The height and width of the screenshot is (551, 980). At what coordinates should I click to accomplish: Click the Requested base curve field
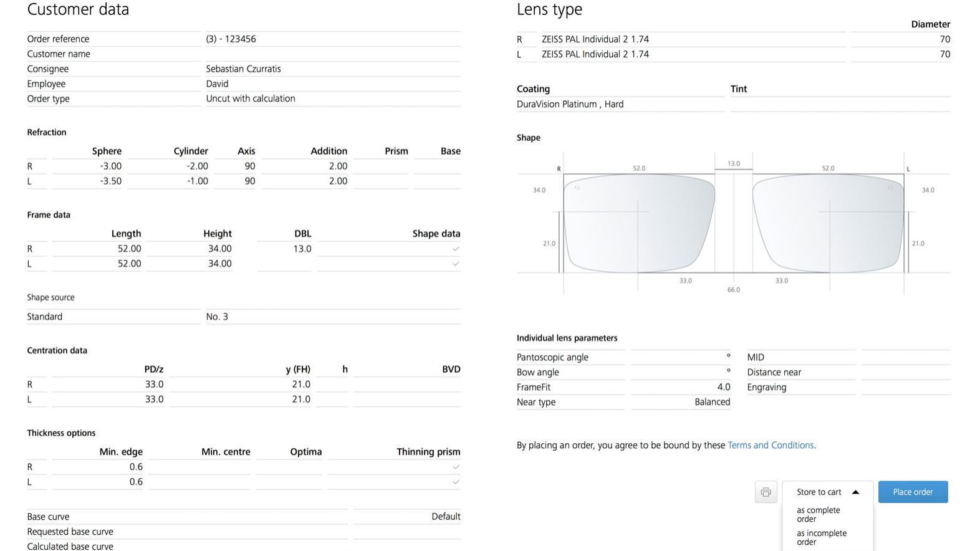tap(407, 532)
